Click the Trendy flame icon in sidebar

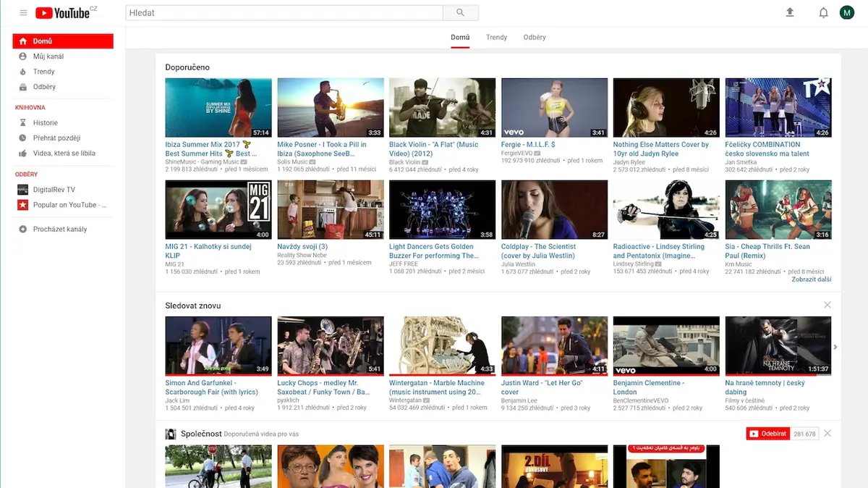(x=23, y=72)
